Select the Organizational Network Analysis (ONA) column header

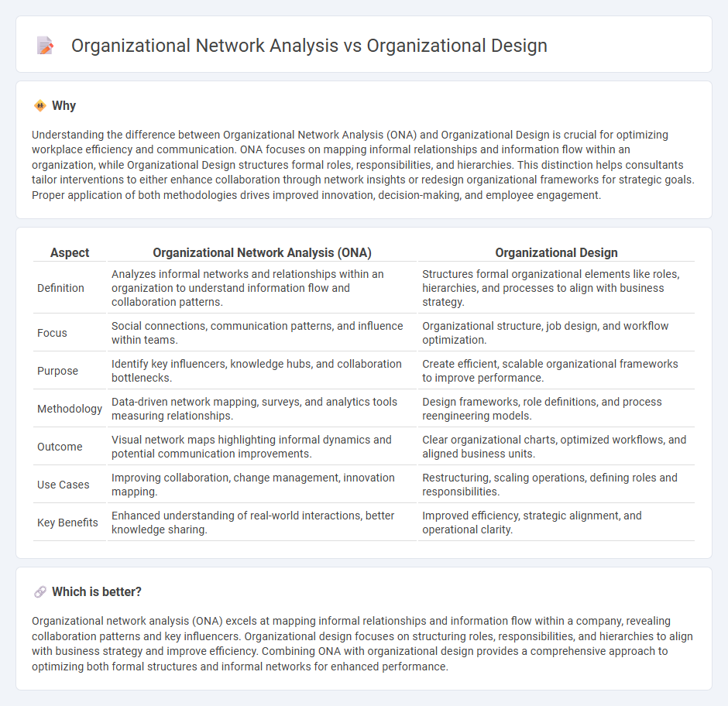(262, 252)
